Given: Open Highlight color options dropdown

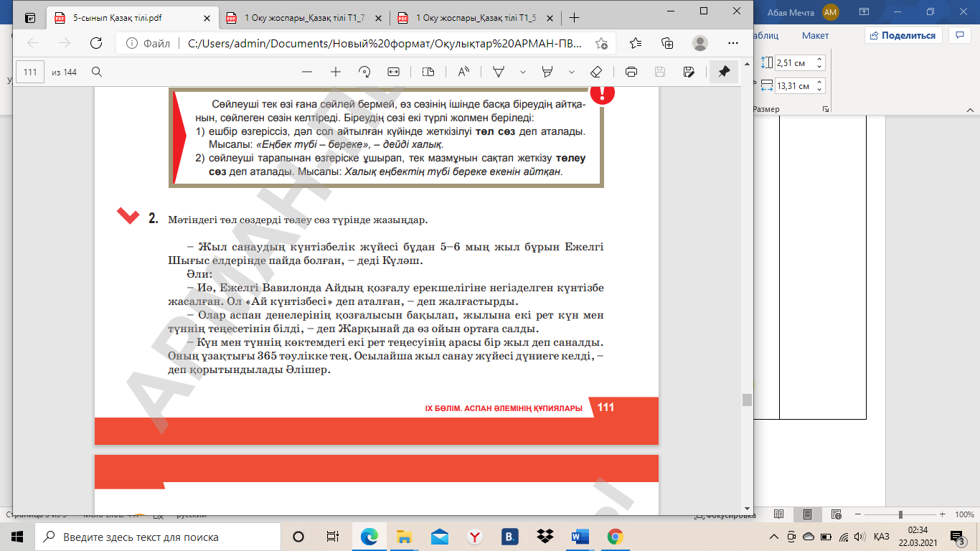Looking at the screenshot, I should pyautogui.click(x=572, y=72).
